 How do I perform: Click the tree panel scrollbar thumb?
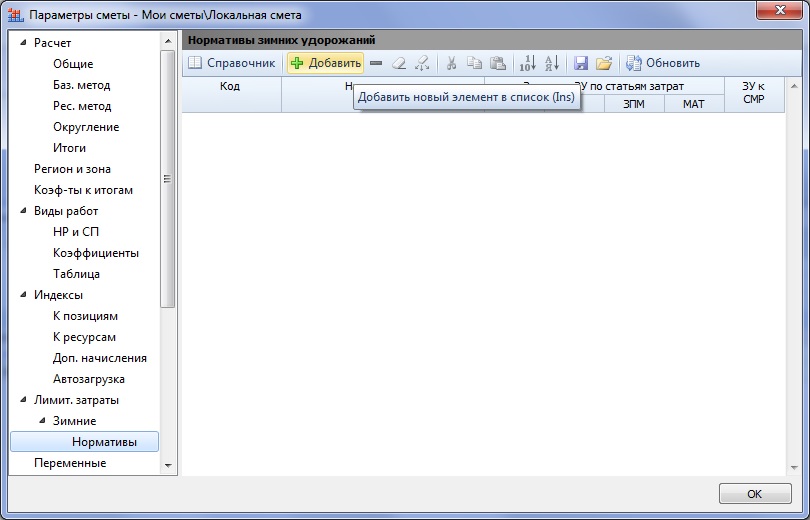pyautogui.click(x=168, y=179)
